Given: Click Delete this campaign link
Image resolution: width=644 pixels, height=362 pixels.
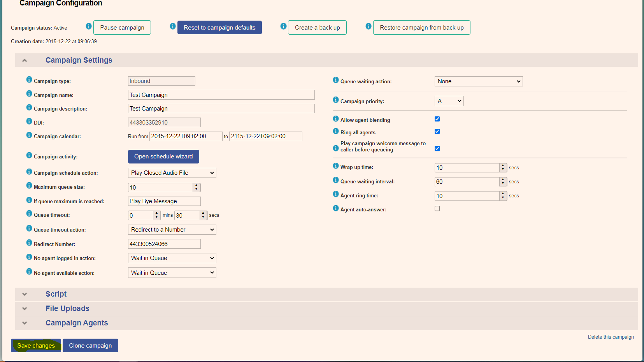Looking at the screenshot, I should [x=611, y=337].
